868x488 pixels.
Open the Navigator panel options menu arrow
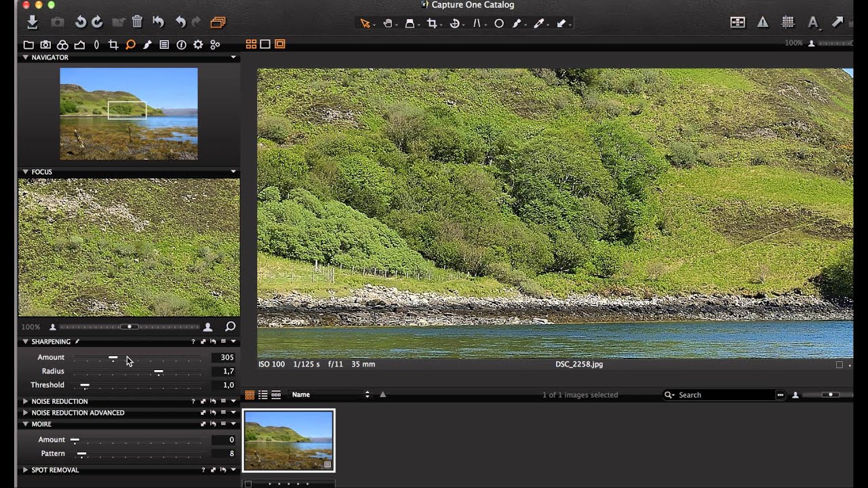[233, 58]
